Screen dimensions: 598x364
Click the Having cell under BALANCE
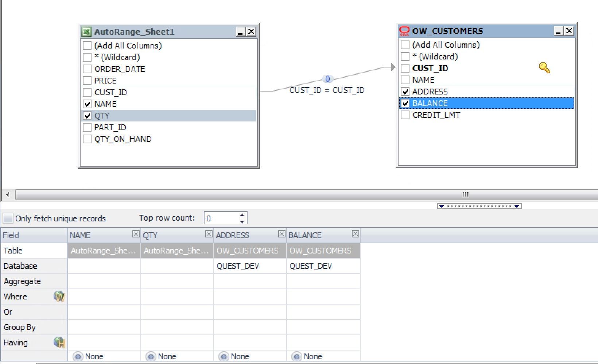(x=323, y=342)
